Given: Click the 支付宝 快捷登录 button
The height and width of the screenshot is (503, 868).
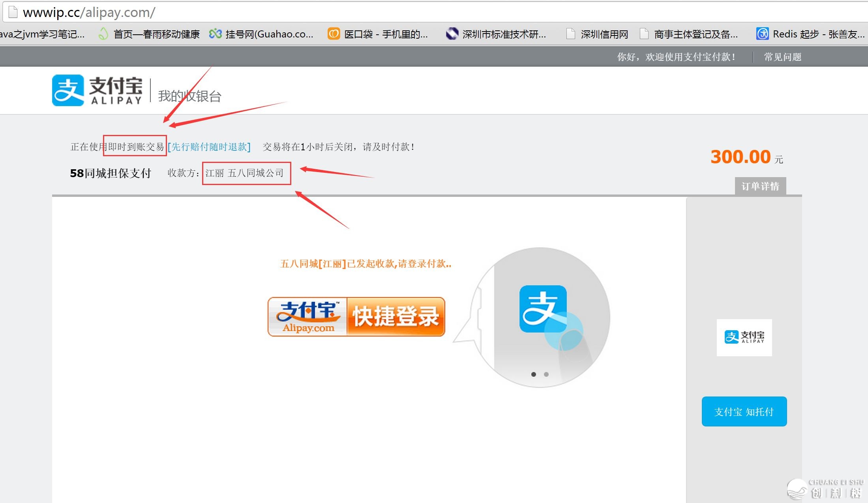Looking at the screenshot, I should tap(356, 317).
